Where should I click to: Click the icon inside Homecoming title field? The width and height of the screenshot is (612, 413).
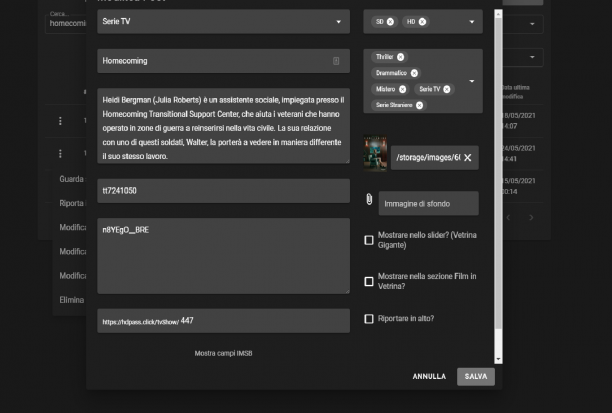[x=336, y=61]
